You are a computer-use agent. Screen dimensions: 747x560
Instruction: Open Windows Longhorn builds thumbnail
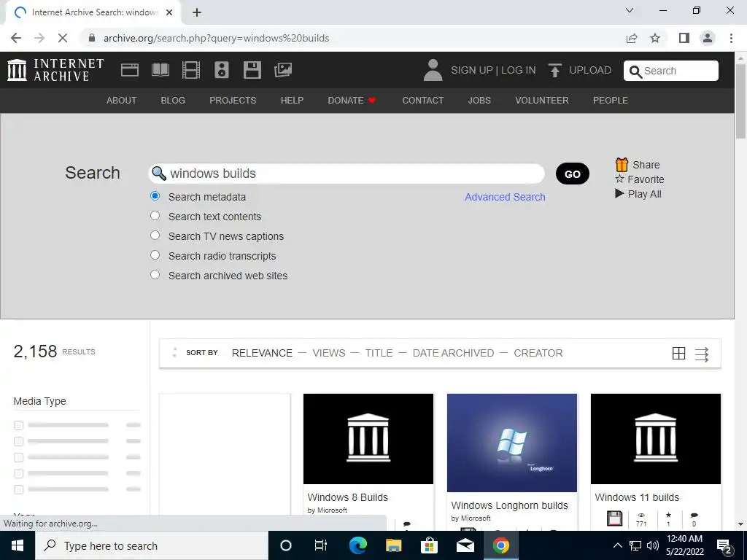pyautogui.click(x=511, y=443)
